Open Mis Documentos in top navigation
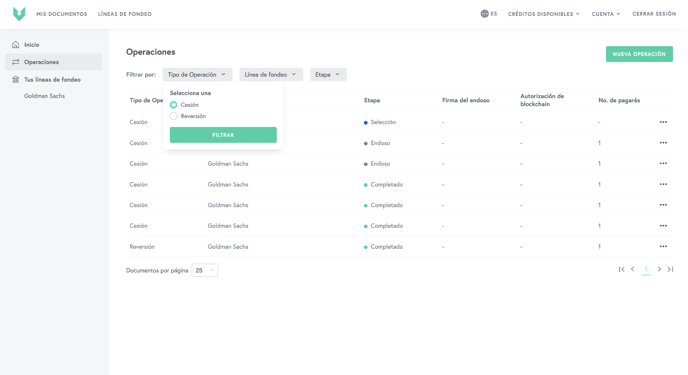Viewport: 688px width, 375px height. pyautogui.click(x=62, y=14)
